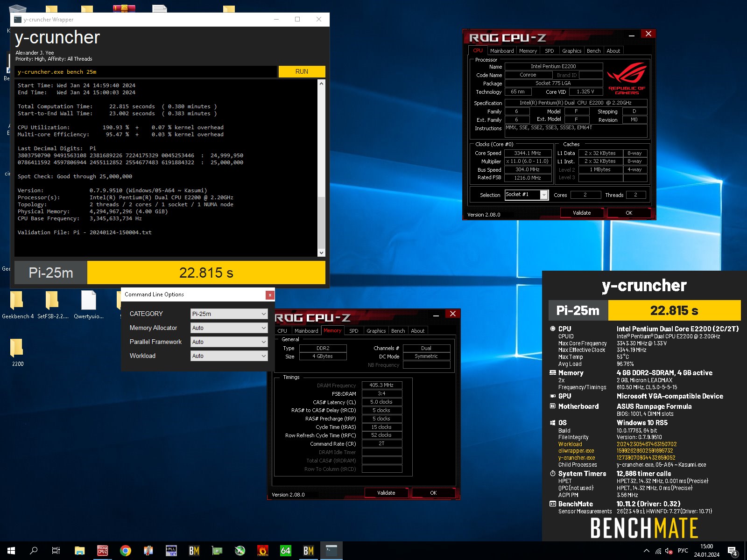Viewport: 747px width, 560px height.
Task: Select Bench tab in lower CPU-Z window
Action: pos(398,331)
